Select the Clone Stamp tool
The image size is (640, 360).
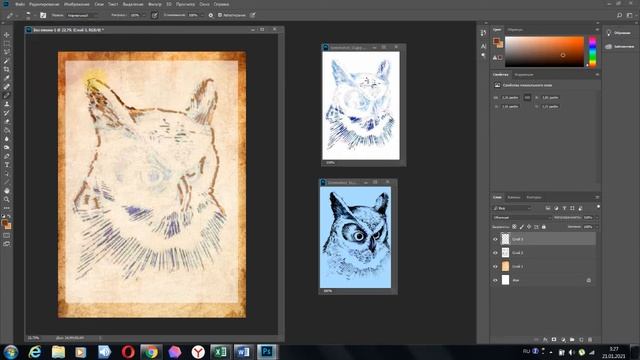7,104
